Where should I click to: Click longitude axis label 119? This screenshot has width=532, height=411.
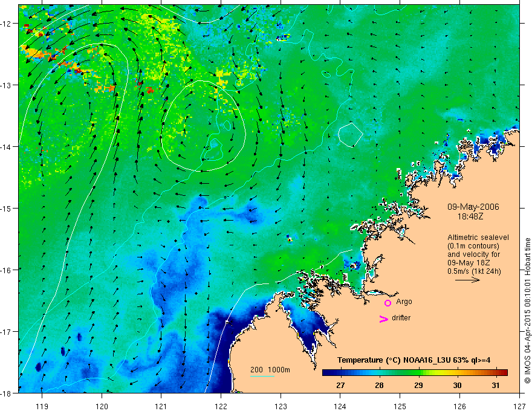42,406
